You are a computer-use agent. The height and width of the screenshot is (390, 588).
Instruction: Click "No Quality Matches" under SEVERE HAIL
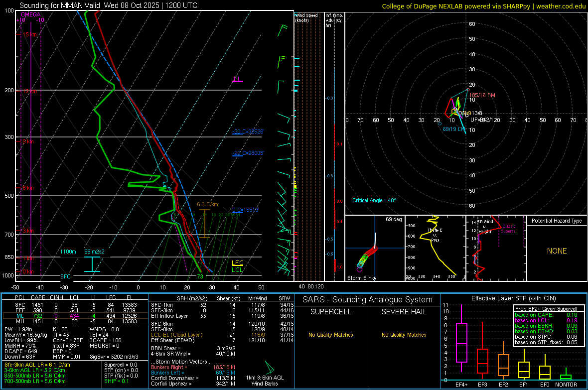(x=404, y=335)
